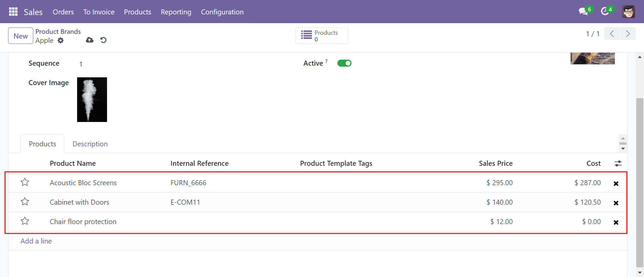This screenshot has height=277, width=644.
Task: Sort by Cost column header
Action: [594, 163]
